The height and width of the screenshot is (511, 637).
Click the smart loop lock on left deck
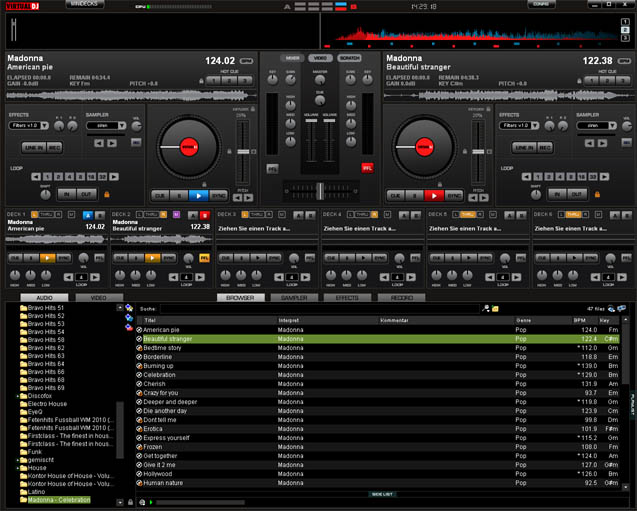coord(107,194)
